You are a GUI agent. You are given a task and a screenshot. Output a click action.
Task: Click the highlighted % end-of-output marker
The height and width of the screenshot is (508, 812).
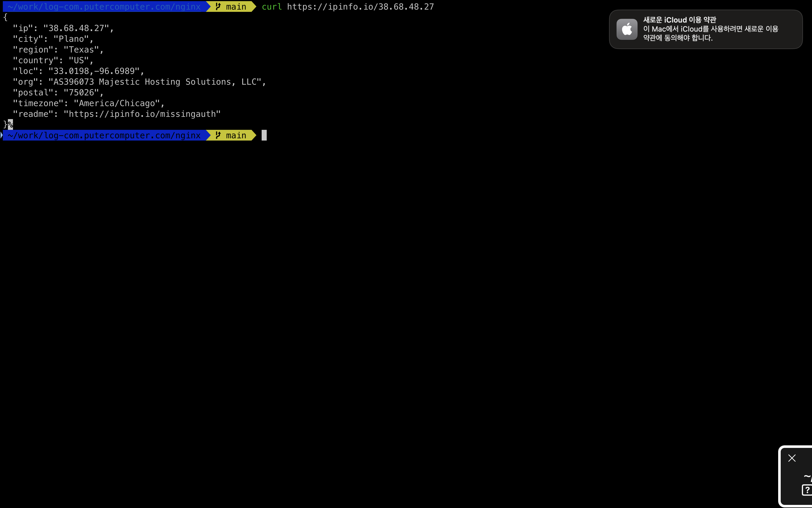click(x=10, y=124)
